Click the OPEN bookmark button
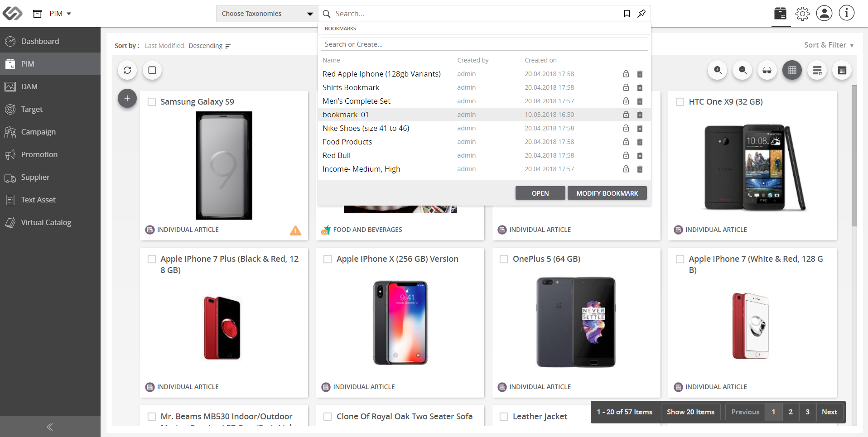Viewport: 868px width, 437px height. (540, 193)
